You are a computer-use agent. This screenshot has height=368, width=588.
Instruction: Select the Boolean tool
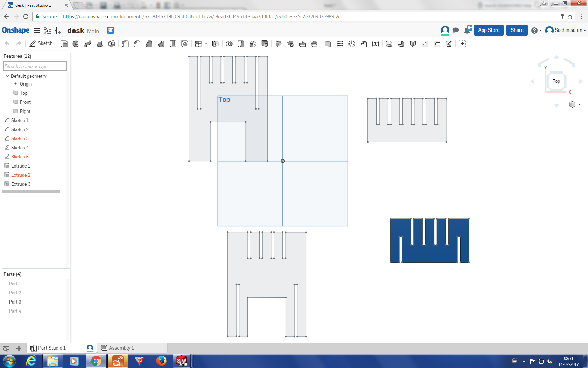[x=229, y=44]
